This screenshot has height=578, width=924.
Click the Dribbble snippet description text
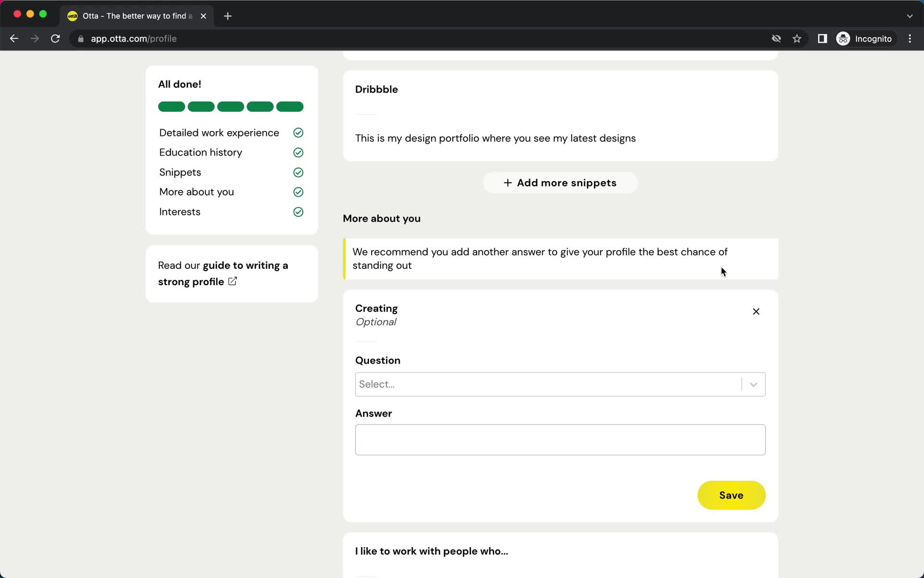tap(495, 139)
